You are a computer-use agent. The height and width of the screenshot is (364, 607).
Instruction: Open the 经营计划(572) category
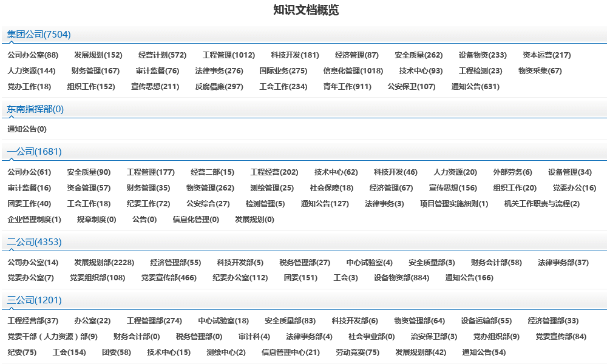click(x=162, y=55)
